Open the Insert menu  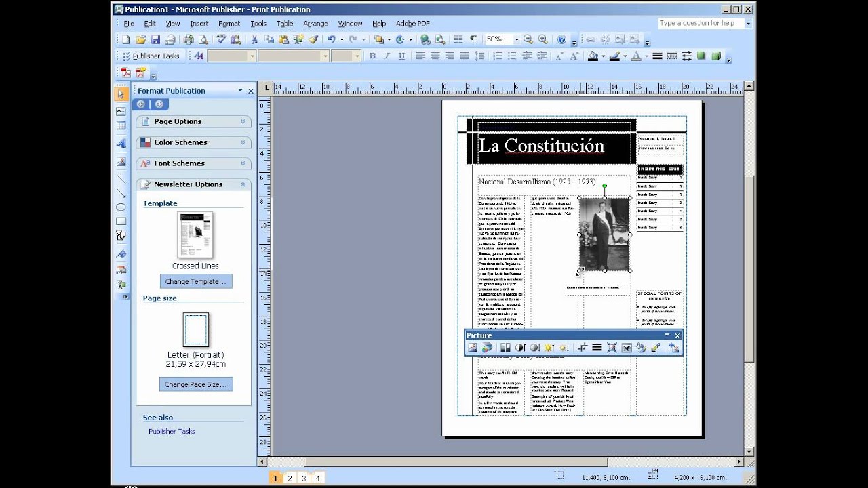point(199,23)
